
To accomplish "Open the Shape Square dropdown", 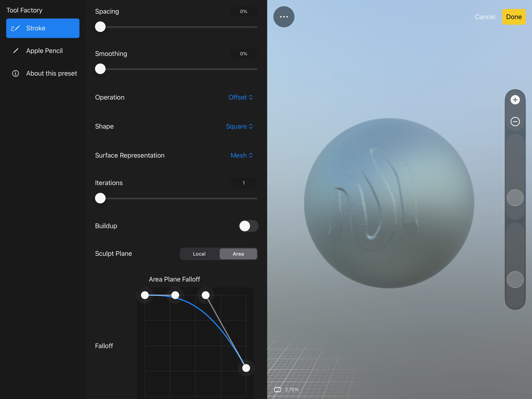I will [x=239, y=126].
